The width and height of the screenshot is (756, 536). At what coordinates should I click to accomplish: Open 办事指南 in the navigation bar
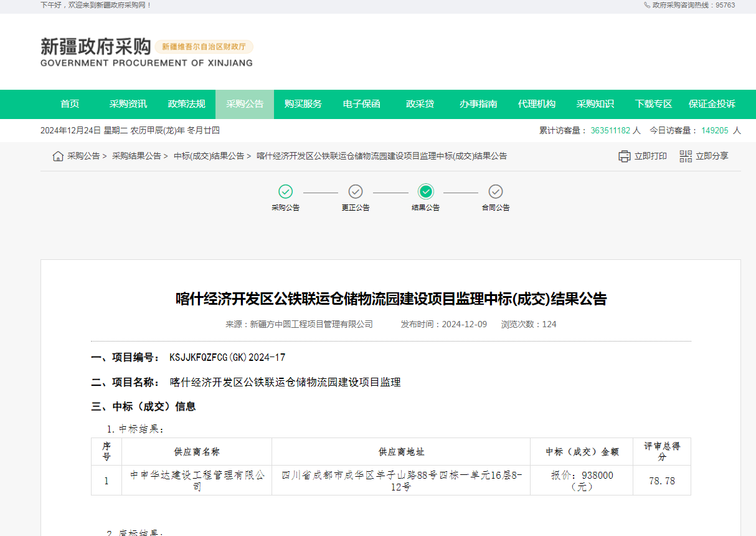(478, 104)
